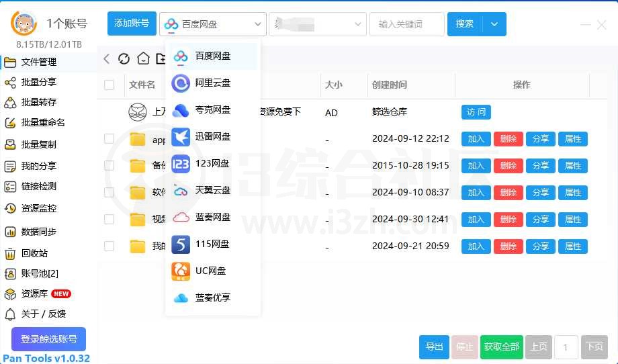Choose 百度网盘 in the dropdown list

213,56
